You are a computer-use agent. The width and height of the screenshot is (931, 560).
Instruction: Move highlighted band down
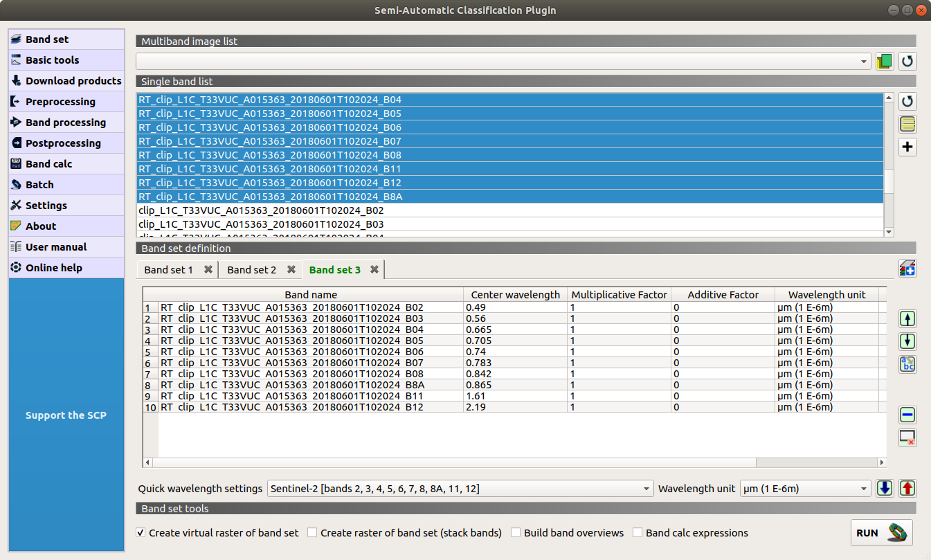click(907, 341)
